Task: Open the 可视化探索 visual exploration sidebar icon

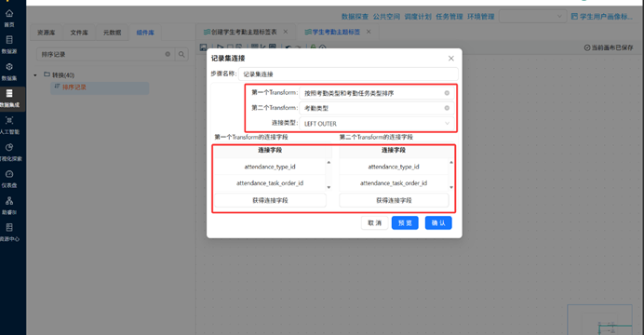Action: point(9,147)
